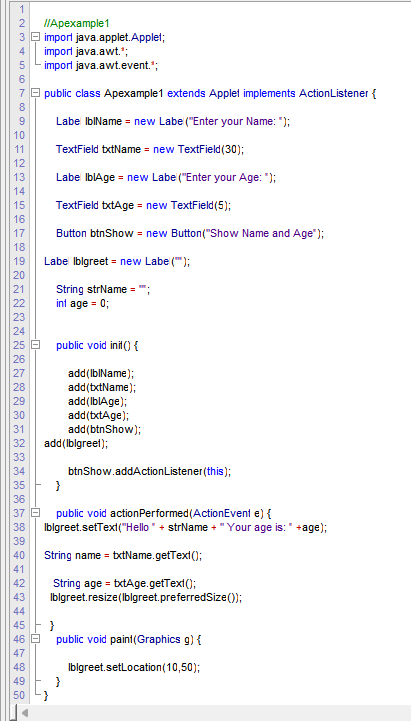
Task: Click the 'add(txtAge);' statement
Action: (x=99, y=415)
